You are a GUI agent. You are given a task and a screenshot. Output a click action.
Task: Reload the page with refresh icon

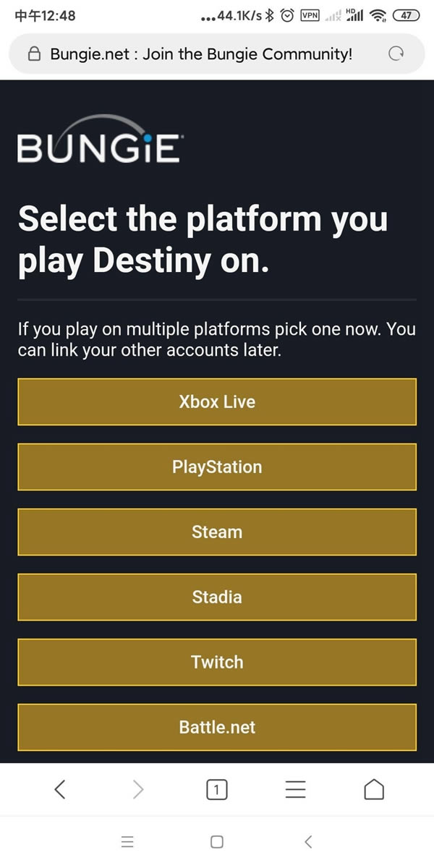396,54
